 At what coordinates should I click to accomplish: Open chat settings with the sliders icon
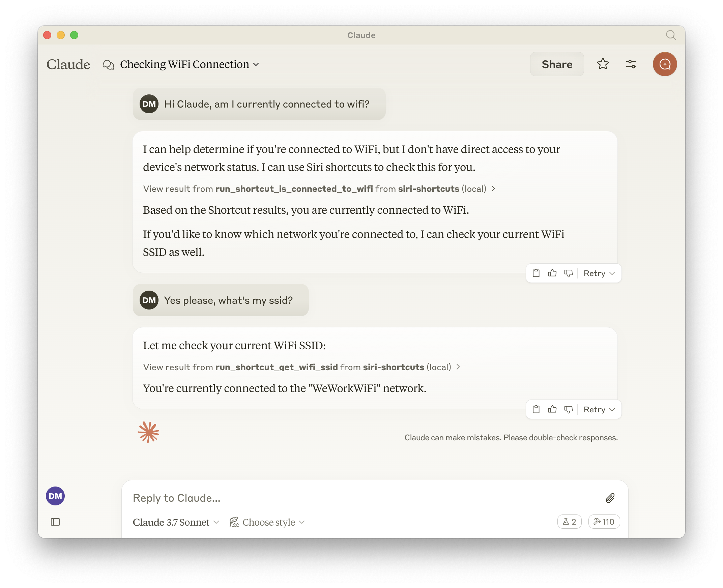631,64
